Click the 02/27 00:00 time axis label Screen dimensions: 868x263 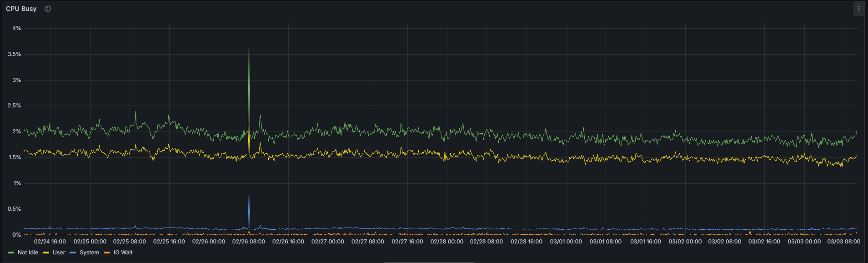coord(327,242)
